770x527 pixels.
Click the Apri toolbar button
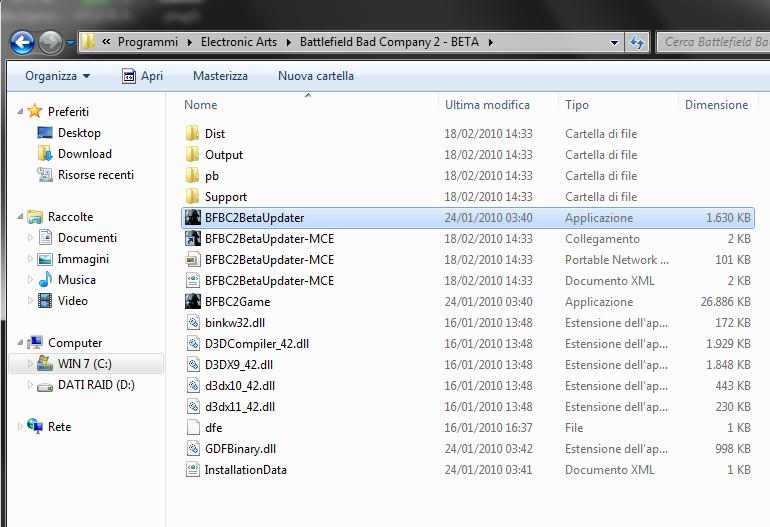click(x=142, y=76)
